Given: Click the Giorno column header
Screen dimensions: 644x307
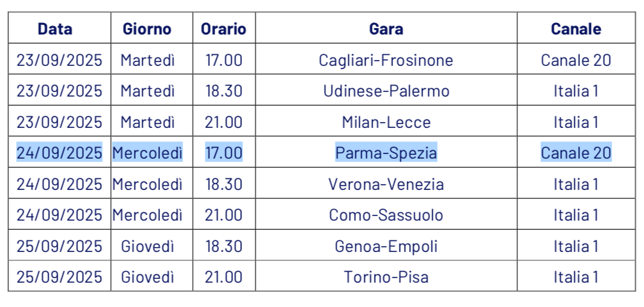Looking at the screenshot, I should click(147, 29).
